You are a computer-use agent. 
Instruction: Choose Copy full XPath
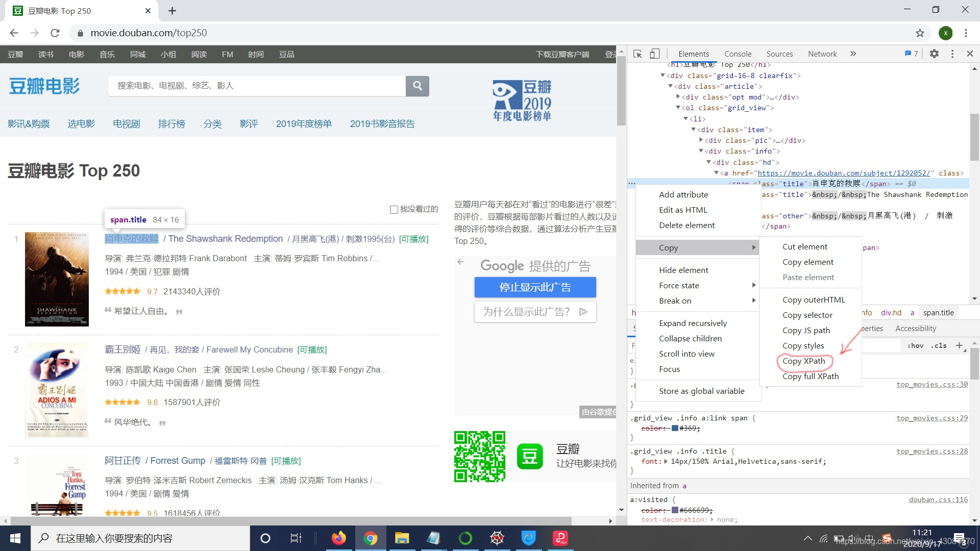[811, 377]
